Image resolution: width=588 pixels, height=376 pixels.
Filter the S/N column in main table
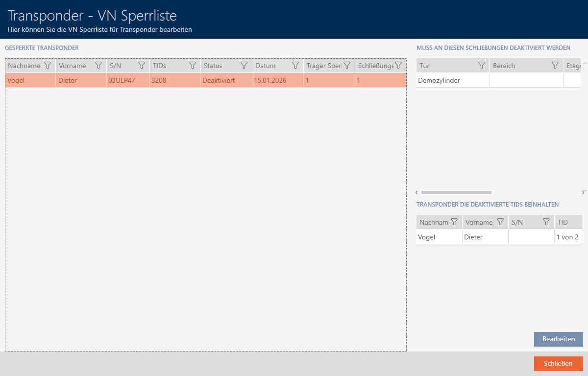coord(142,66)
